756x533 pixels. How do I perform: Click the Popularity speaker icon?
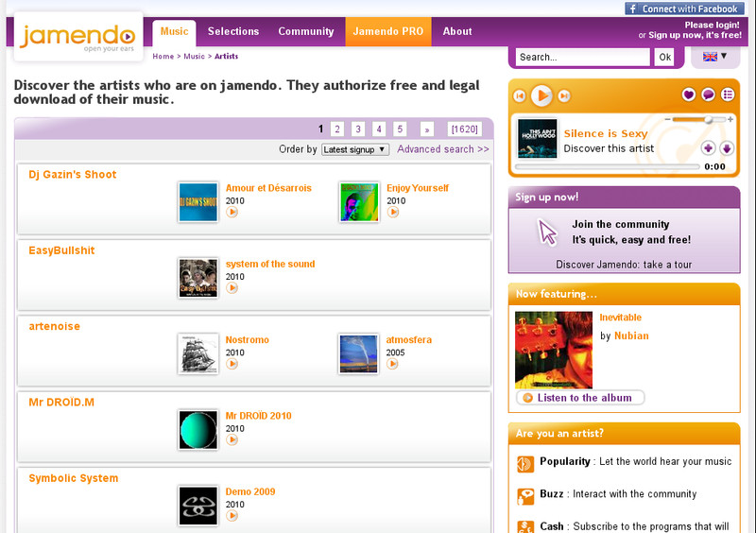pyautogui.click(x=525, y=464)
